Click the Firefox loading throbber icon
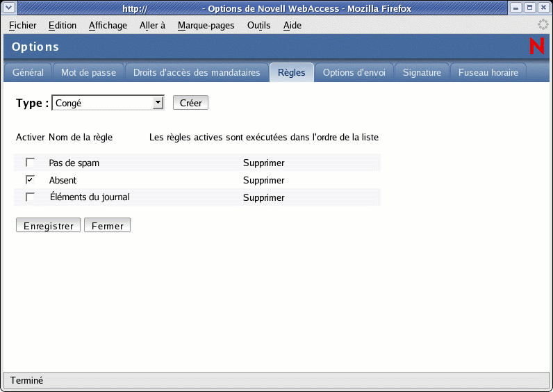This screenshot has height=392, width=553. pos(543,25)
